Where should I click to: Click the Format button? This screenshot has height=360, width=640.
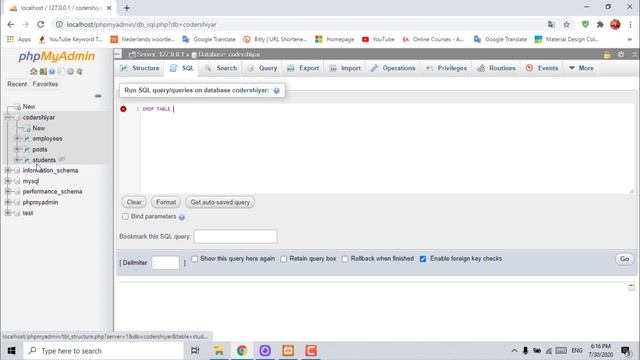click(166, 202)
